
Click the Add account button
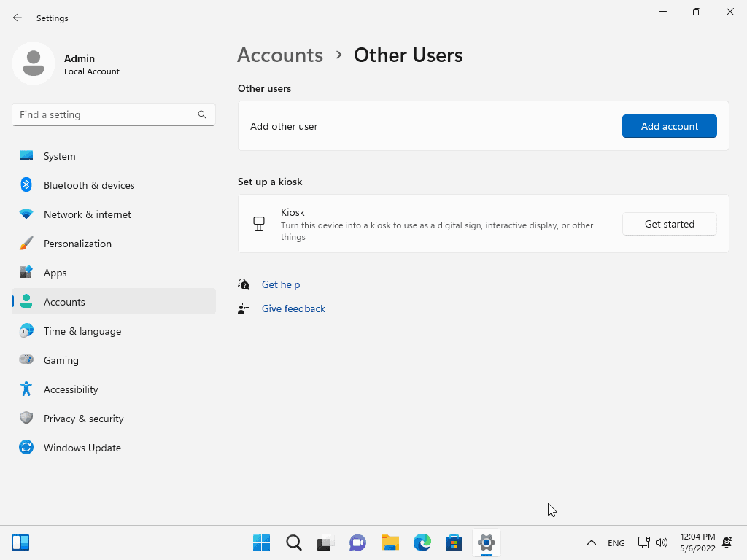(x=669, y=125)
